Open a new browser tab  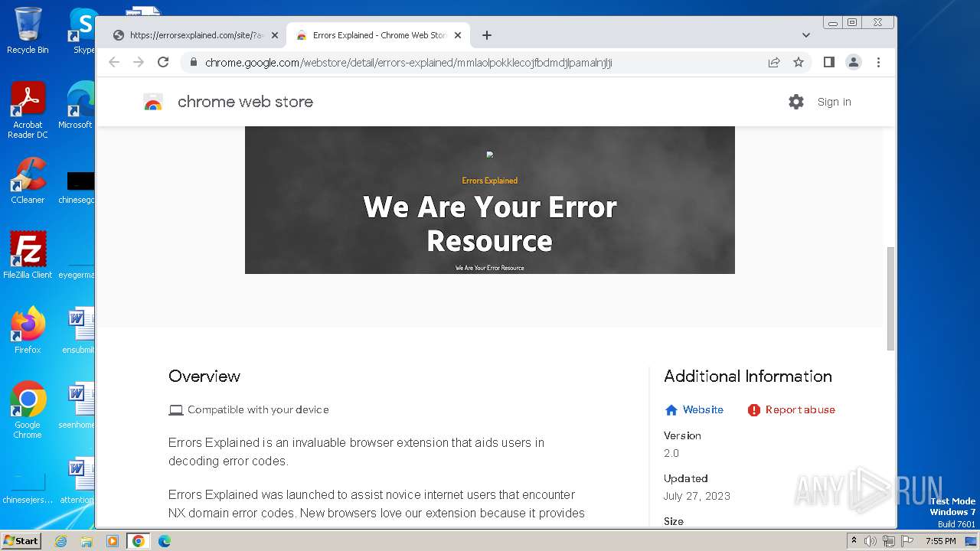coord(487,35)
